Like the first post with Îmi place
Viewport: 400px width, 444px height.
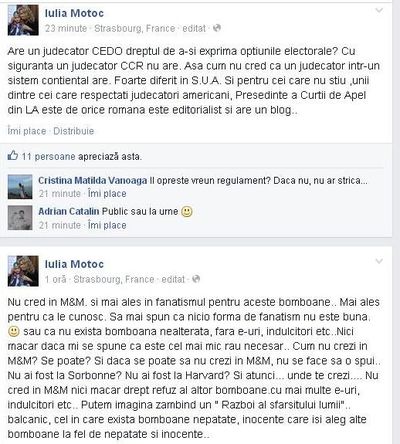(27, 131)
